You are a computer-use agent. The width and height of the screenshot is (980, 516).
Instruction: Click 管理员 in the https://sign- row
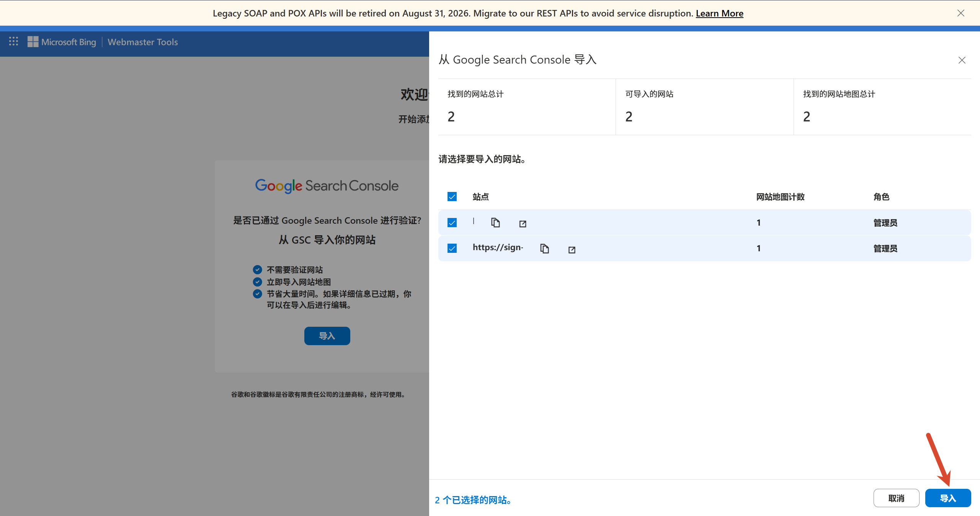click(x=885, y=249)
